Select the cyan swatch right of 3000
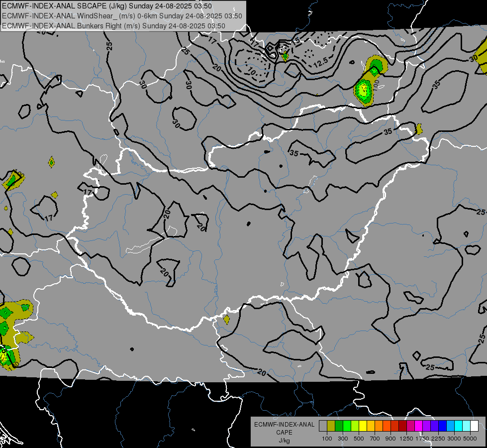 pos(459,426)
